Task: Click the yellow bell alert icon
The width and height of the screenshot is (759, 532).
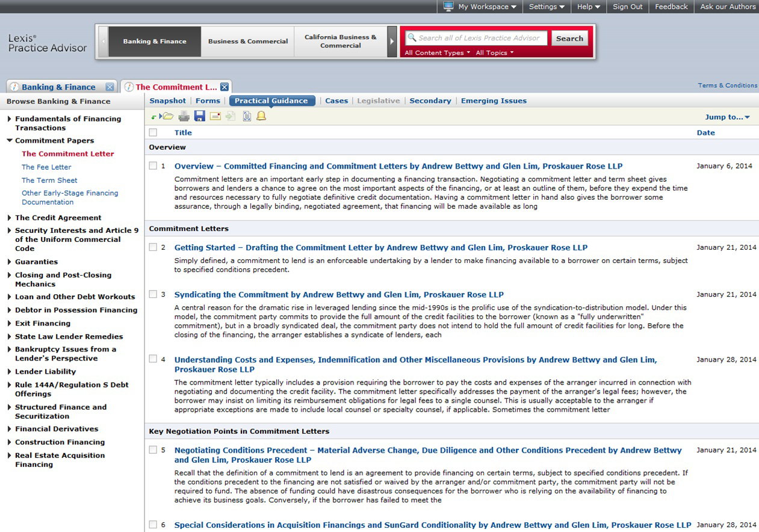Action: [261, 116]
